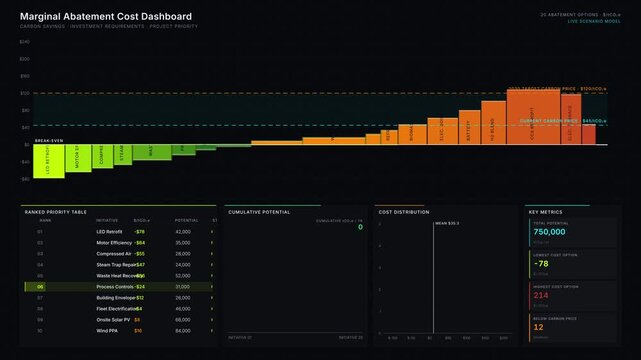Click the 84,000 potential value
641x360 pixels.
click(183, 331)
